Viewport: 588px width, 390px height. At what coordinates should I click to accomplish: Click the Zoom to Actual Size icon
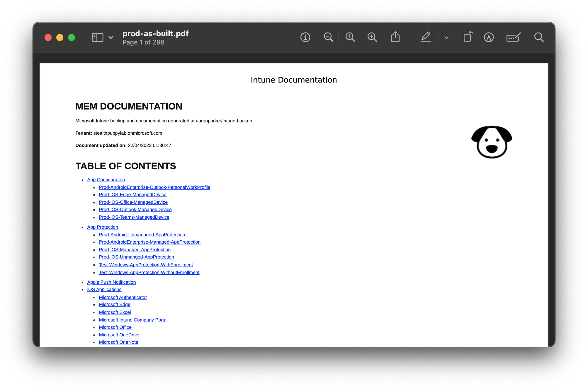coord(350,37)
